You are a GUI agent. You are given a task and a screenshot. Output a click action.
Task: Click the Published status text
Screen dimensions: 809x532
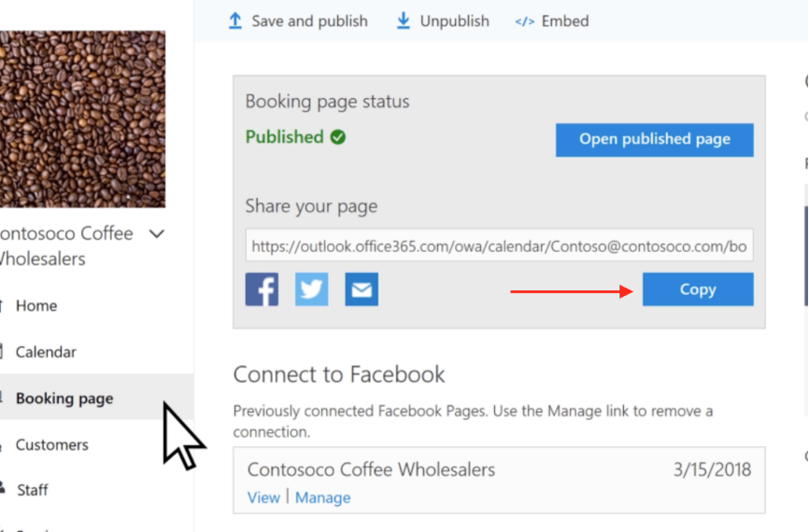coord(284,137)
